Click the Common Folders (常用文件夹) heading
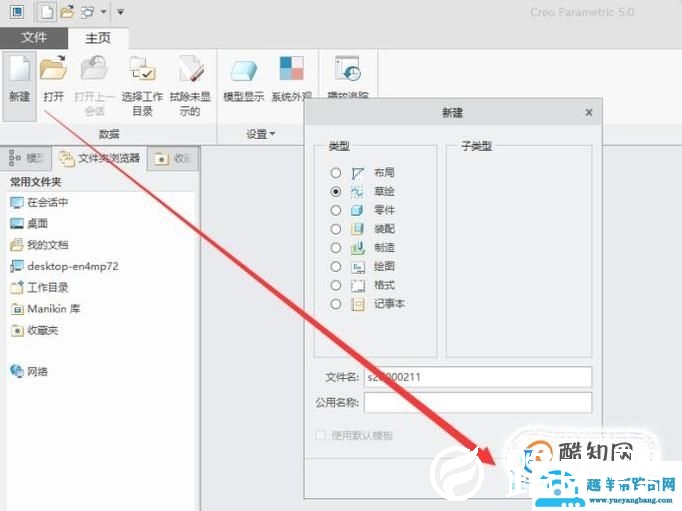The height and width of the screenshot is (511, 682). tap(36, 182)
